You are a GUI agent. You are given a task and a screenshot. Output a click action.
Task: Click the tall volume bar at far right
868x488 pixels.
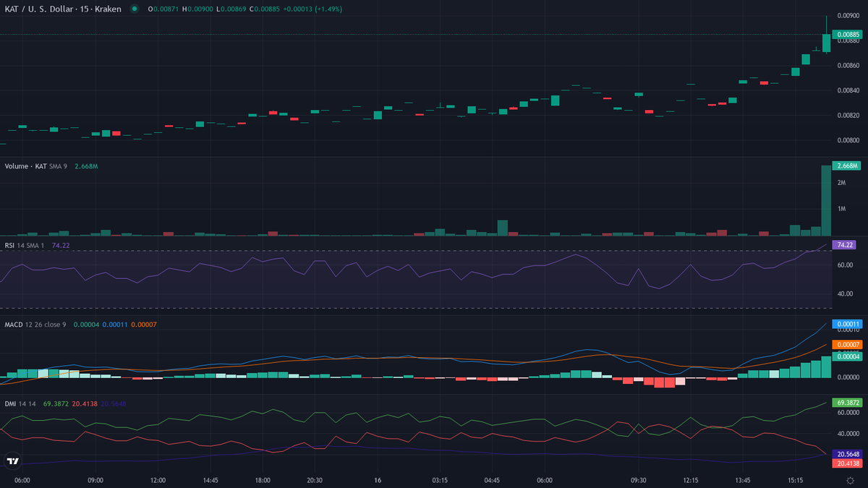pyautogui.click(x=826, y=201)
